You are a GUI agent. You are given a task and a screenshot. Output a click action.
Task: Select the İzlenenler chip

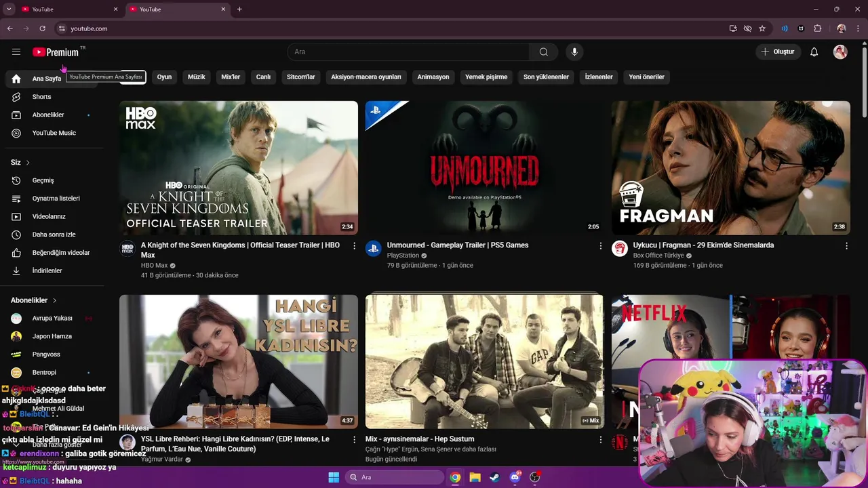pyautogui.click(x=599, y=77)
